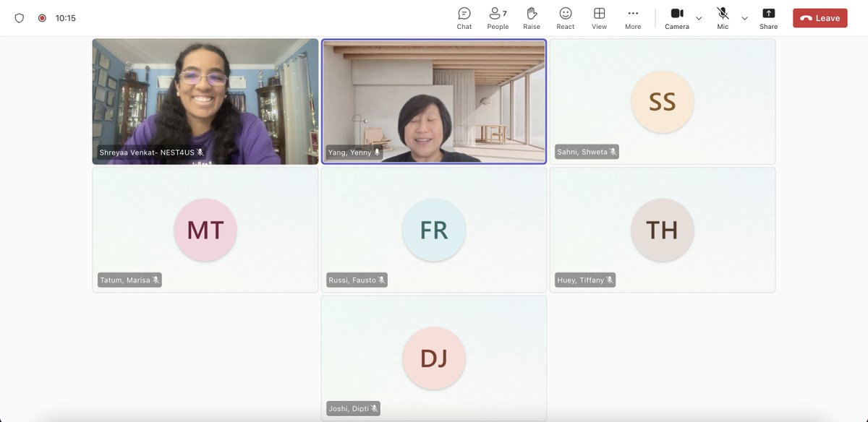Raise your hand in the meeting
Image resolution: width=868 pixels, height=422 pixels.
[x=532, y=18]
